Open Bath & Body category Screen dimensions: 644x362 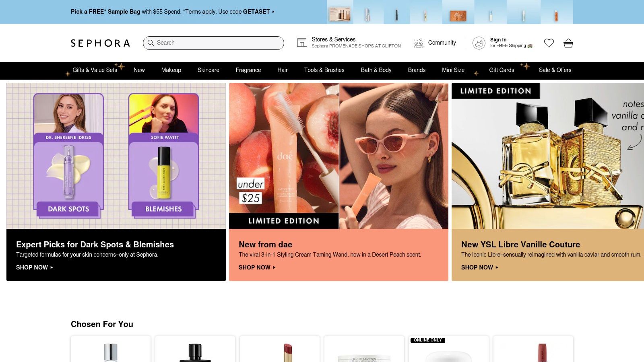376,70
